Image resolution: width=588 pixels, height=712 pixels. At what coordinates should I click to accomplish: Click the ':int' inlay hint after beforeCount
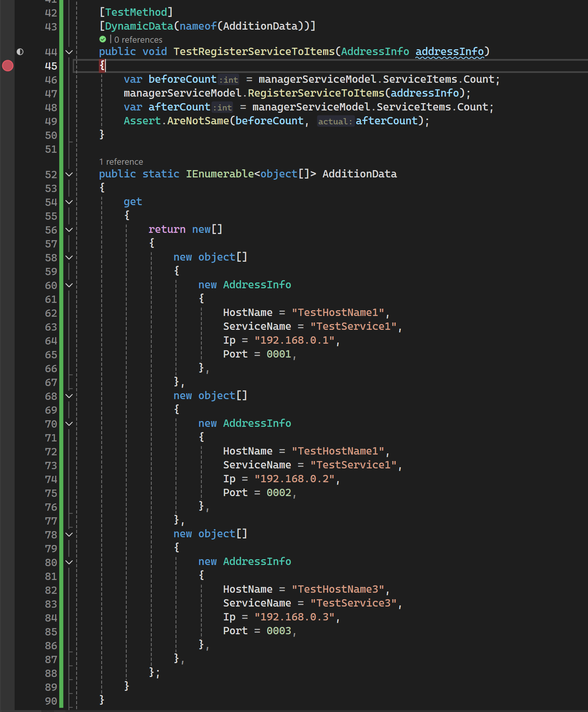pyautogui.click(x=229, y=80)
